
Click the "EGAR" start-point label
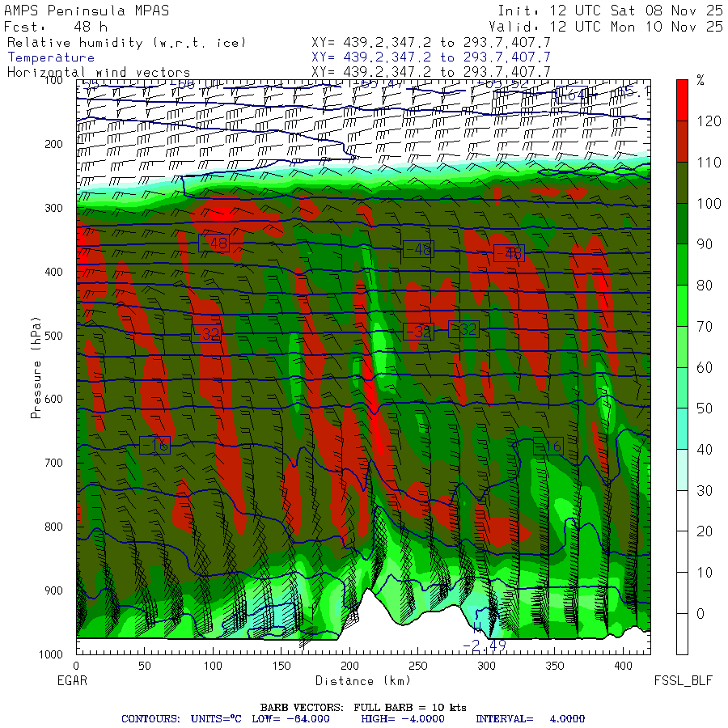[x=72, y=680]
